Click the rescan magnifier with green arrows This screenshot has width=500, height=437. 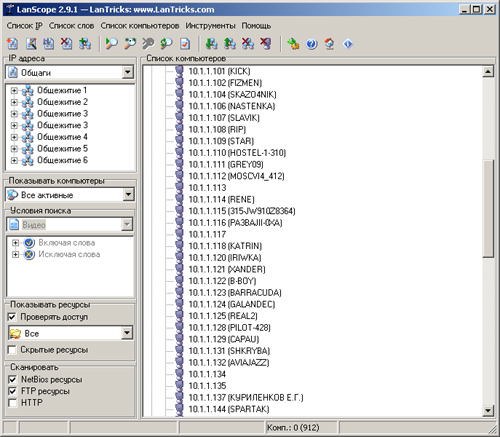(x=166, y=44)
